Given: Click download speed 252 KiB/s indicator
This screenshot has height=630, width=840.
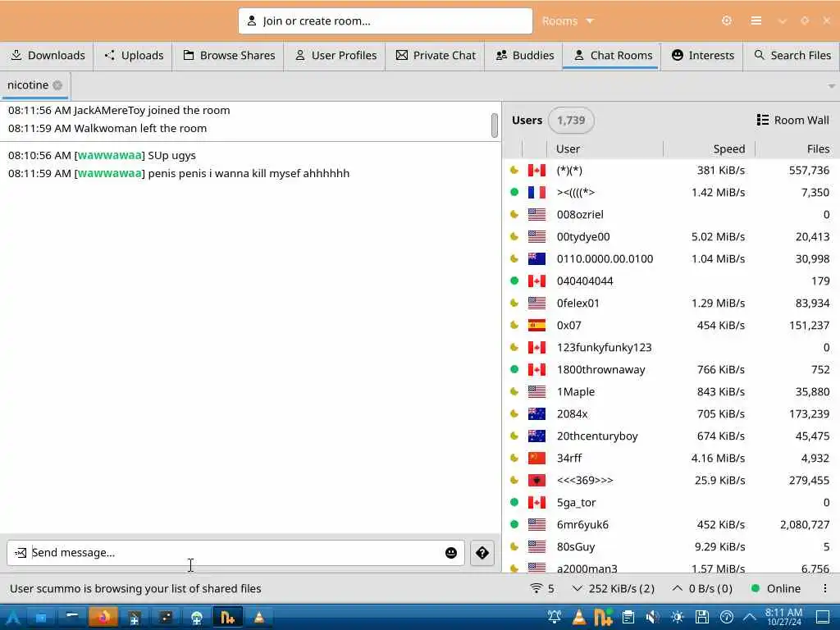Looking at the screenshot, I should [x=614, y=589].
